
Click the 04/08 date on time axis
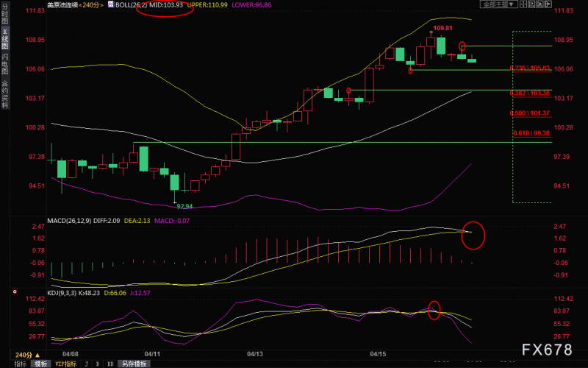click(x=71, y=354)
